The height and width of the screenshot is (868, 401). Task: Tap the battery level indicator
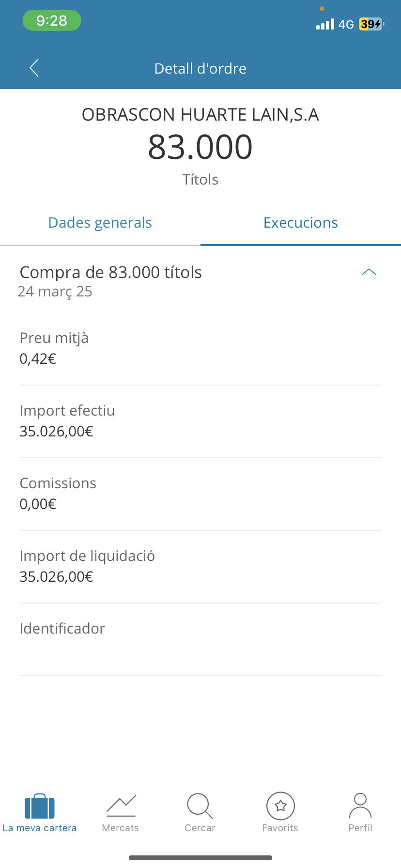(x=371, y=24)
